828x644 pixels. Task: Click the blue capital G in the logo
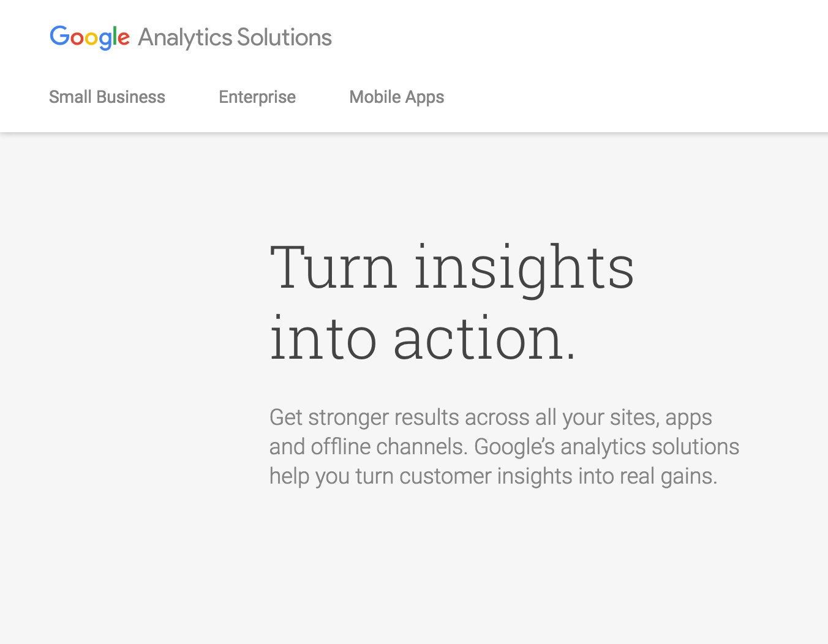59,36
